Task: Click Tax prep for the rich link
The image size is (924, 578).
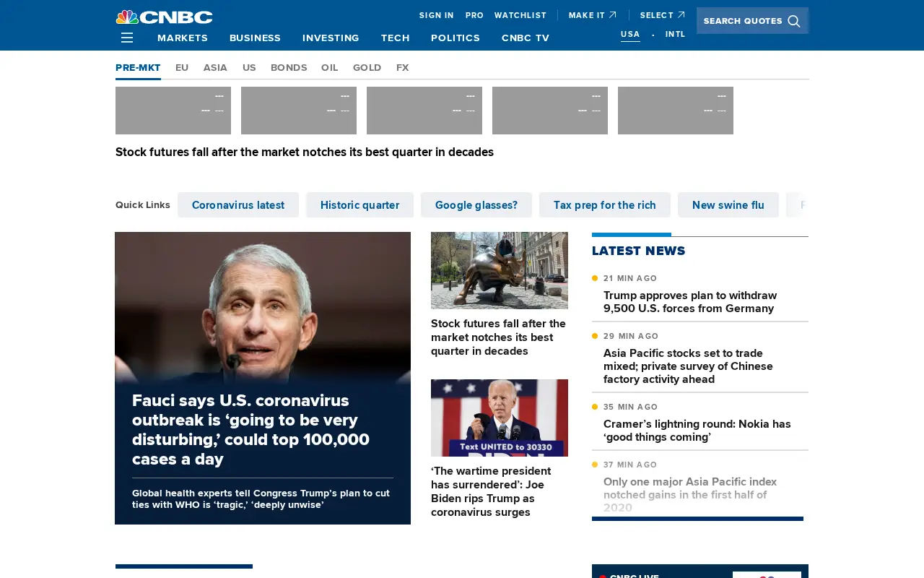Action: click(605, 205)
